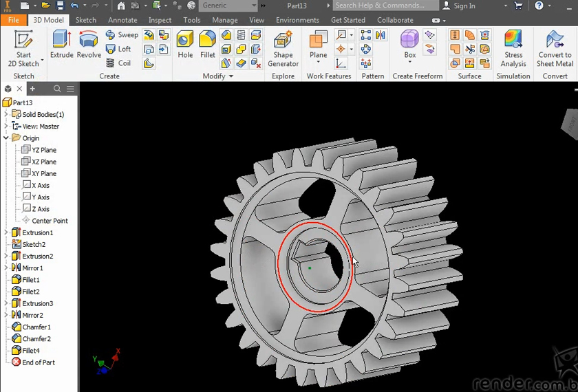Expand Solid Bodies(1) in browser

pyautogui.click(x=6, y=115)
